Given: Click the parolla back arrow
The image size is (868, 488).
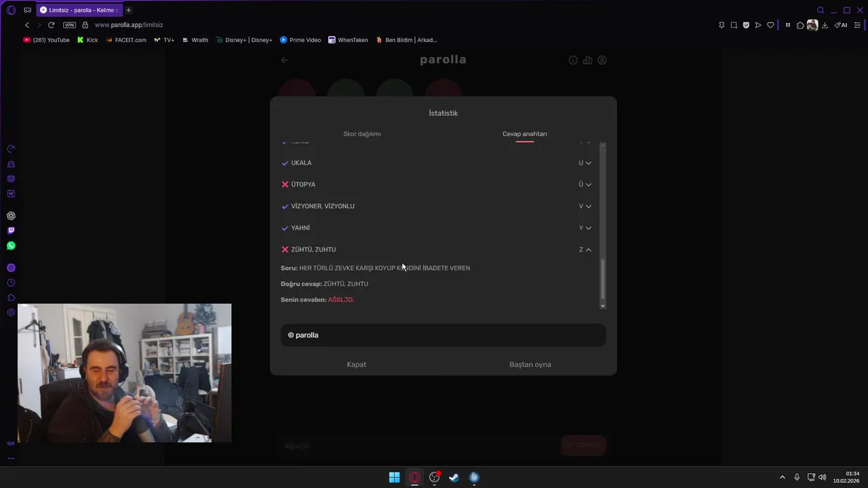Looking at the screenshot, I should [285, 60].
